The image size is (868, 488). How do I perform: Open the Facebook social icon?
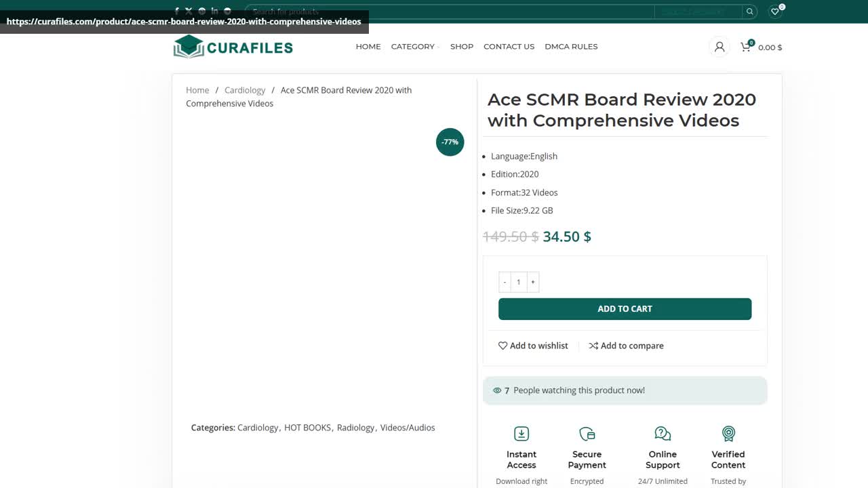point(176,11)
